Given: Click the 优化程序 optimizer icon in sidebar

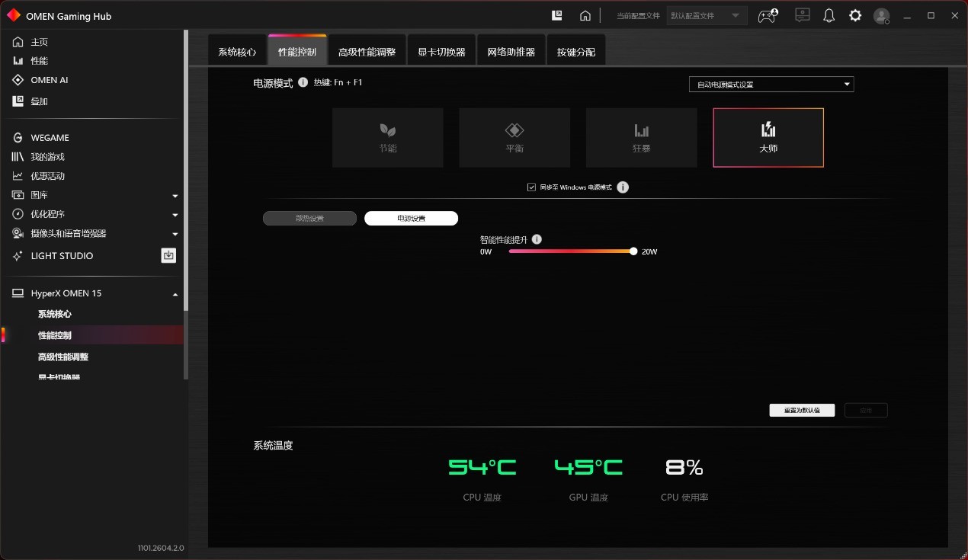Looking at the screenshot, I should (18, 214).
